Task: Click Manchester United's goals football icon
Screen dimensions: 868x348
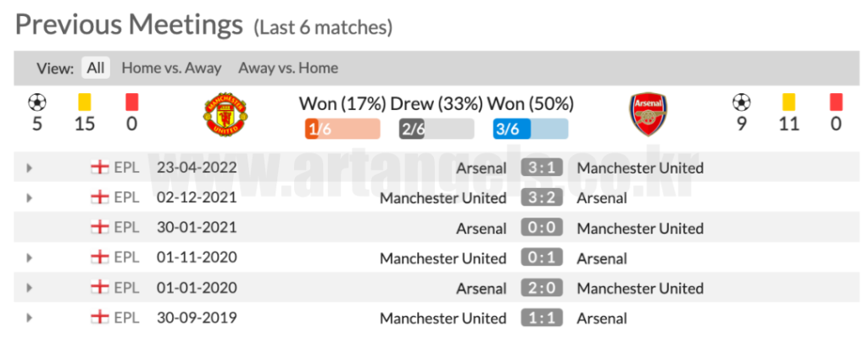Action: click(x=36, y=102)
